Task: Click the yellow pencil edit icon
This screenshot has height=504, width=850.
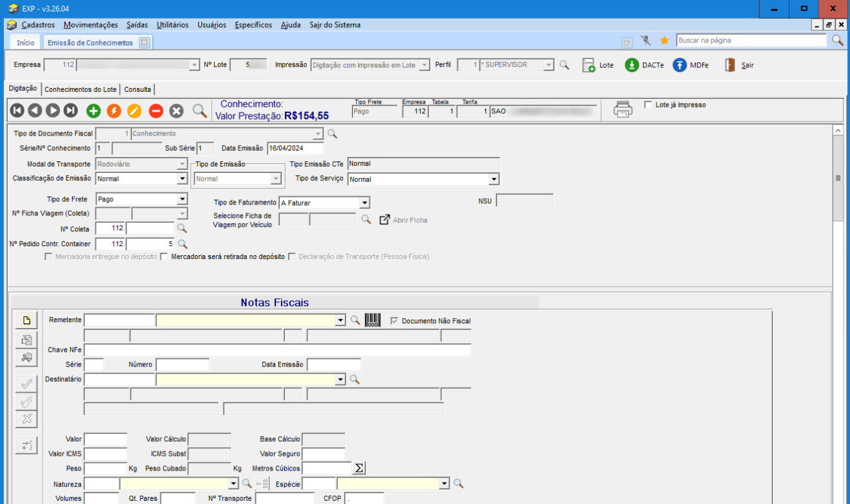Action: pos(134,111)
